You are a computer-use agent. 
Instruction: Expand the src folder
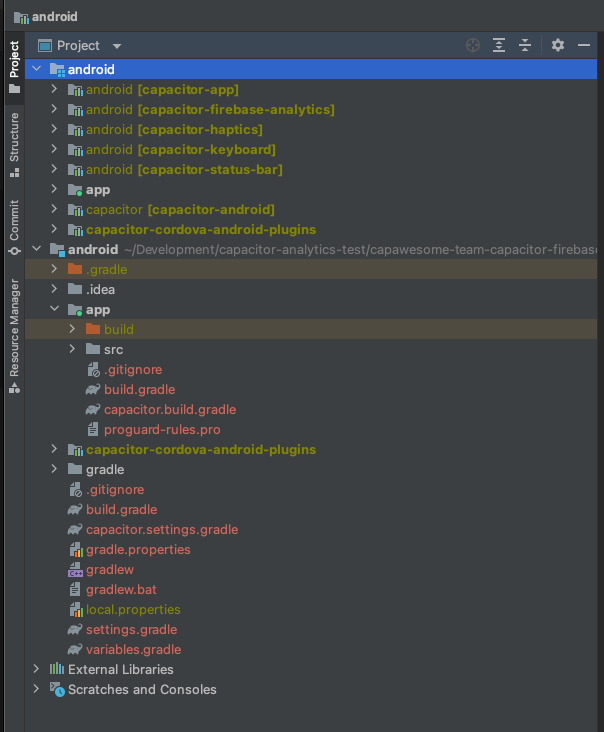click(x=72, y=349)
